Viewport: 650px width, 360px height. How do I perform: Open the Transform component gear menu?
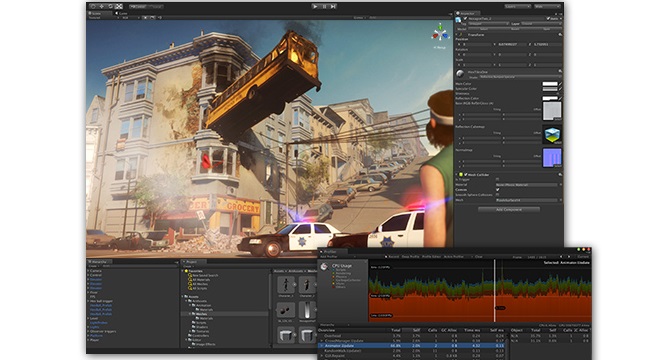tap(560, 35)
